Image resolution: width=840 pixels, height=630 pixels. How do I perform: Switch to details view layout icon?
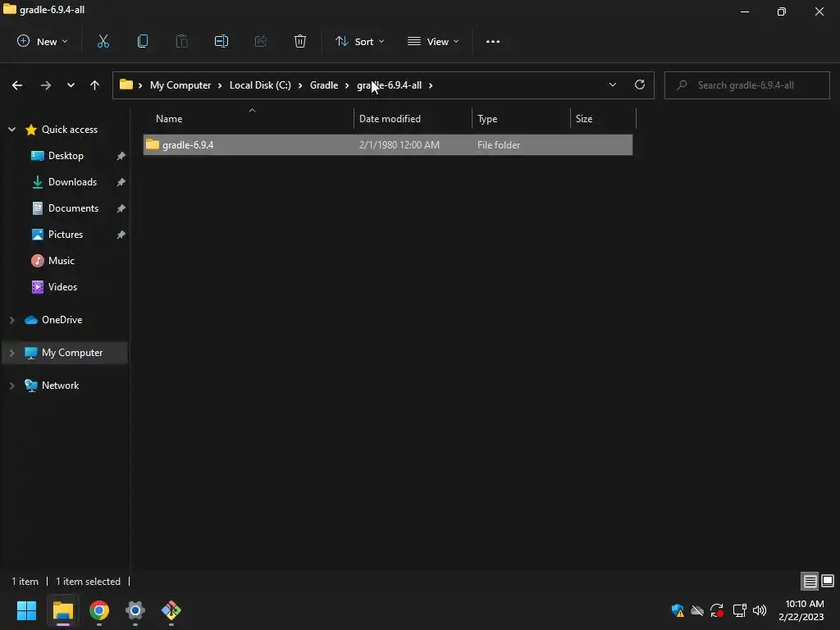[810, 581]
